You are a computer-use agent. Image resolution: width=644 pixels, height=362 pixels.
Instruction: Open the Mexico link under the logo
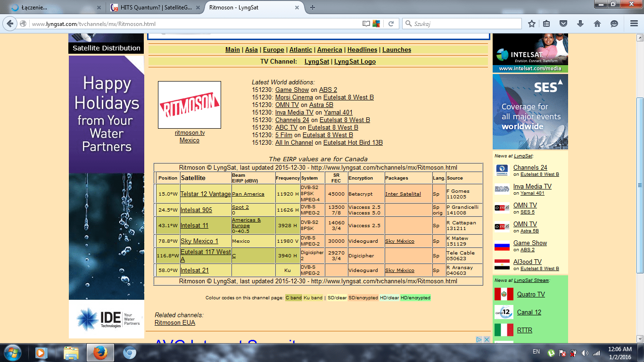(190, 140)
